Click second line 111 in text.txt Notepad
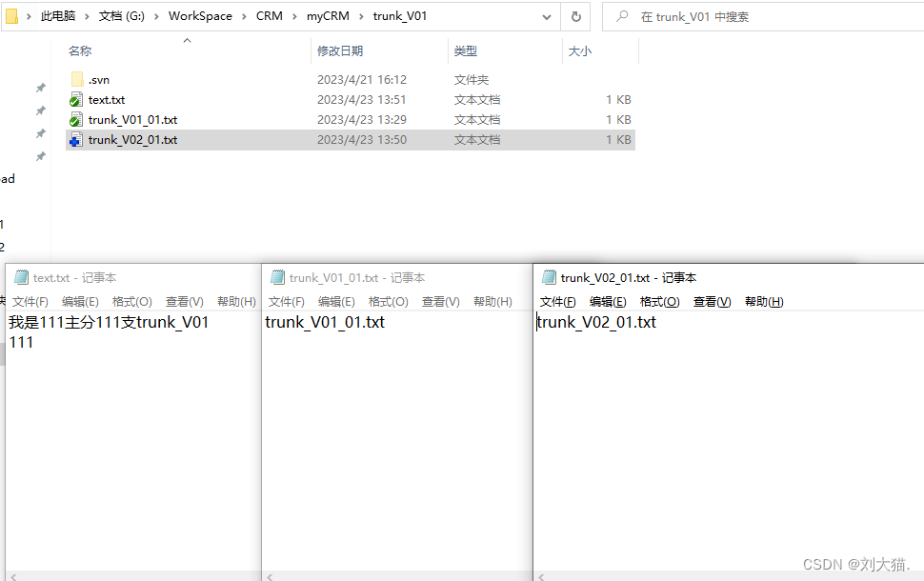Screen dimensions: 924x581 tap(21, 342)
